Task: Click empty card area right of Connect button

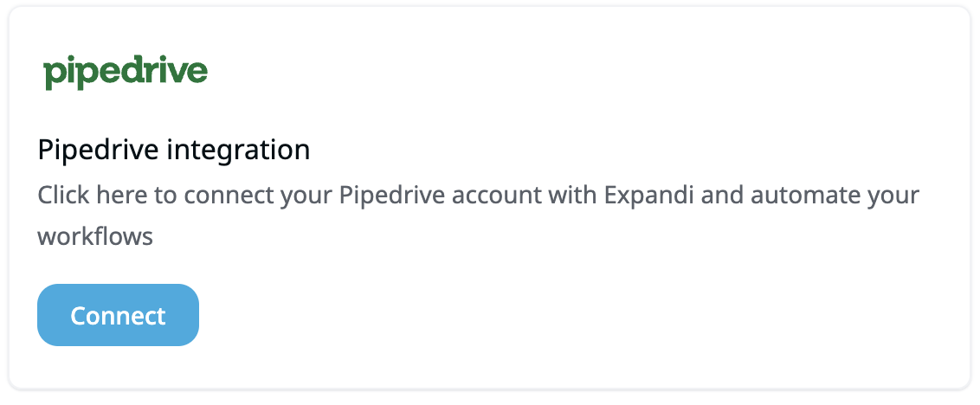Action: (x=563, y=316)
